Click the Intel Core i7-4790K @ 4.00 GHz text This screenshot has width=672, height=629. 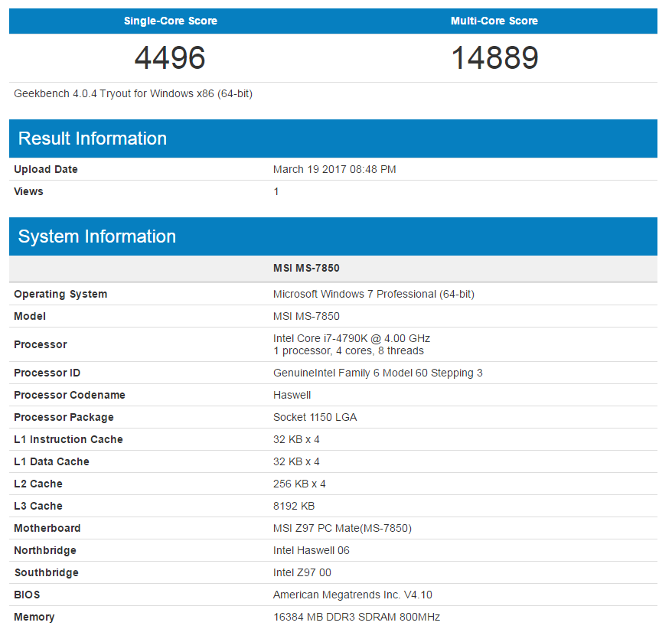tap(352, 338)
